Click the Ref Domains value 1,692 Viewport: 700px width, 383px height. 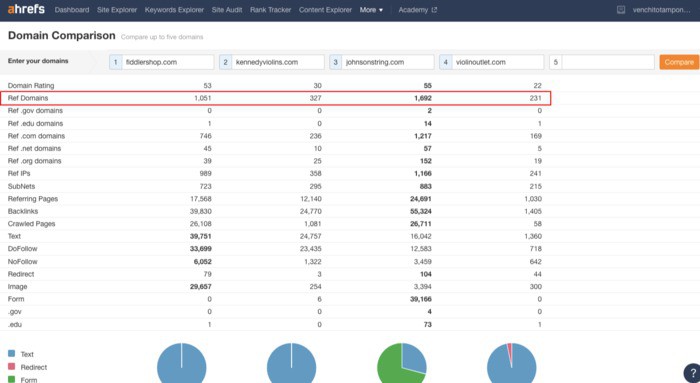(423, 98)
